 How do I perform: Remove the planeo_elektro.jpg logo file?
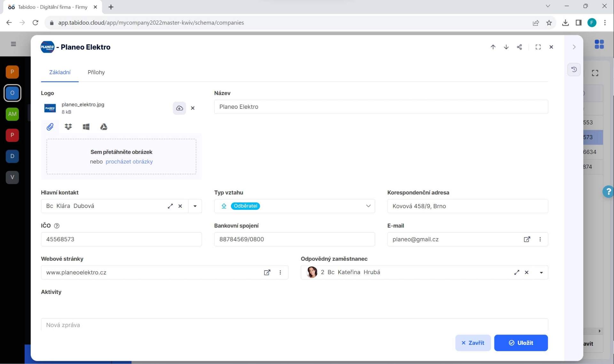tap(193, 108)
